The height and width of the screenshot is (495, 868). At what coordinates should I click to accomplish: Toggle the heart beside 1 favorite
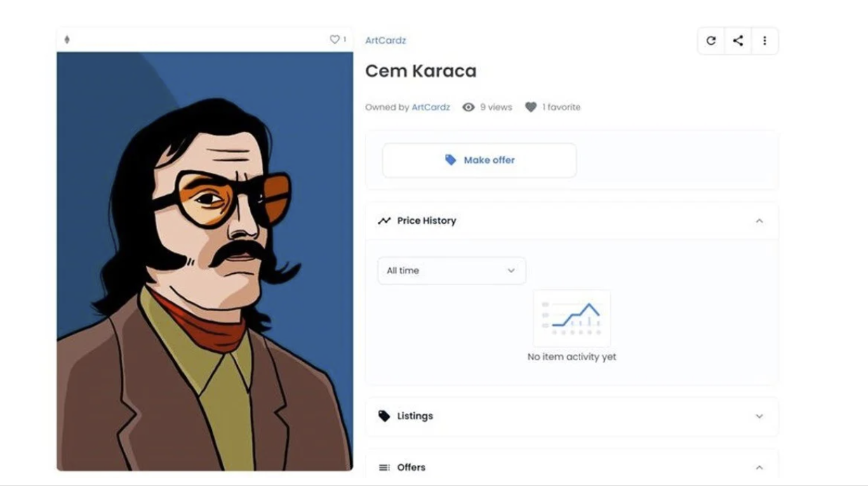pos(530,107)
